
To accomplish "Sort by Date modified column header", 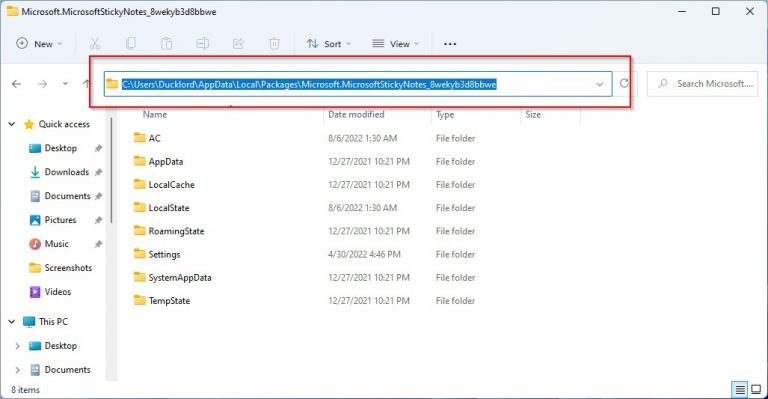I will pyautogui.click(x=356, y=115).
